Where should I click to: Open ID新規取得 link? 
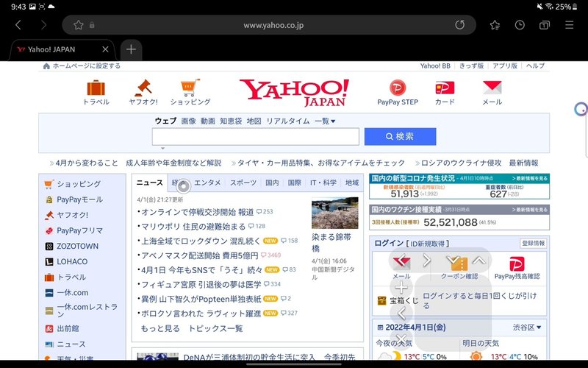coord(429,244)
